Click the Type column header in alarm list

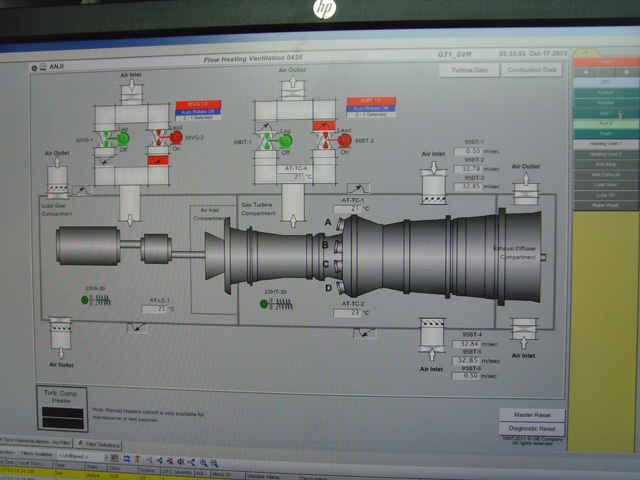[x=68, y=465]
